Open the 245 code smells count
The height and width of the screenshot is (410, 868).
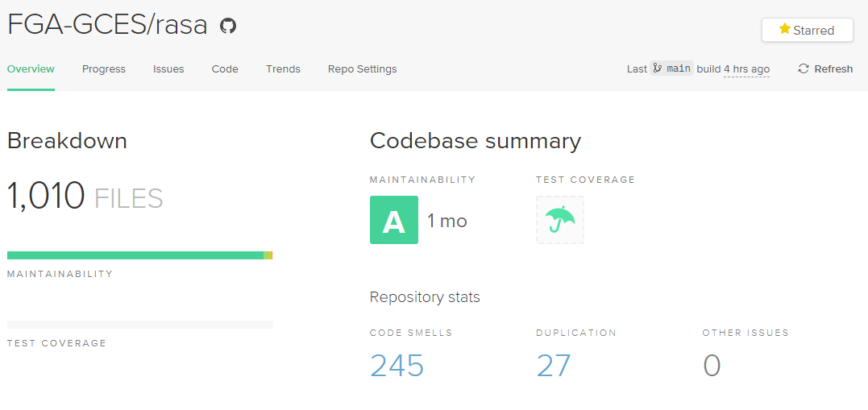[397, 365]
